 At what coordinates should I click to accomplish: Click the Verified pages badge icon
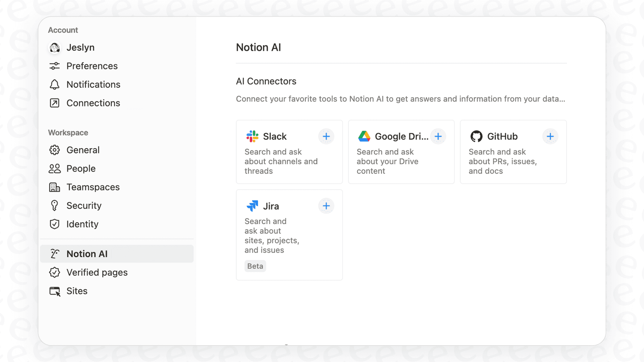[x=55, y=272]
